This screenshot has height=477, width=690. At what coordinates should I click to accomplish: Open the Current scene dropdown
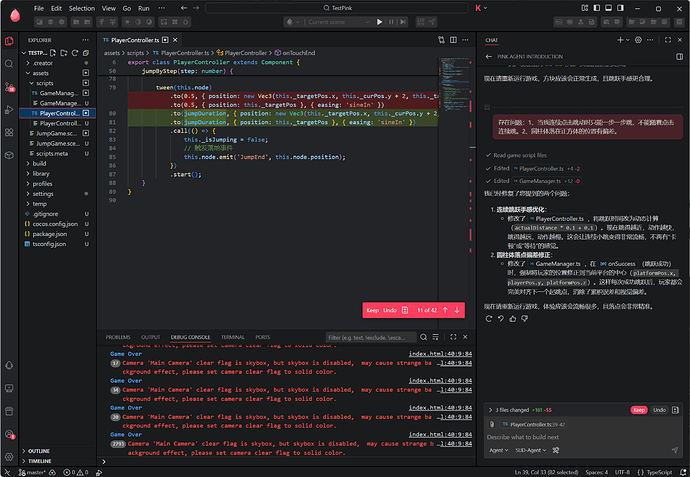[338, 21]
